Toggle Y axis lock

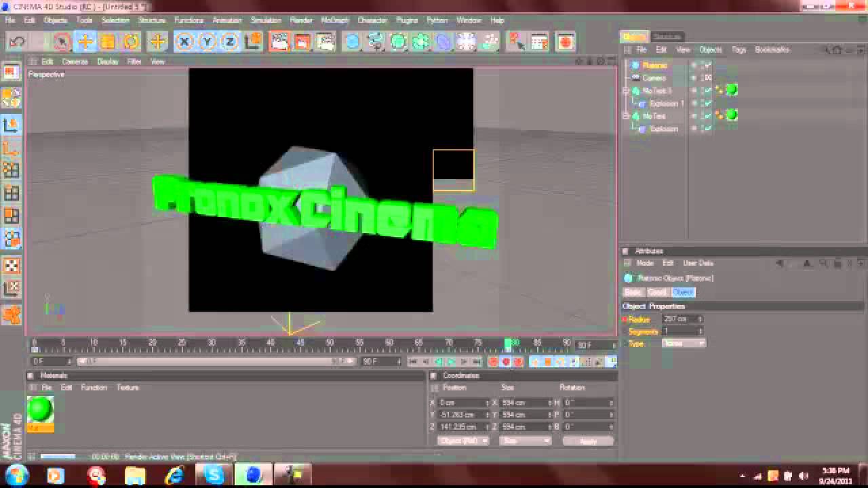[207, 42]
